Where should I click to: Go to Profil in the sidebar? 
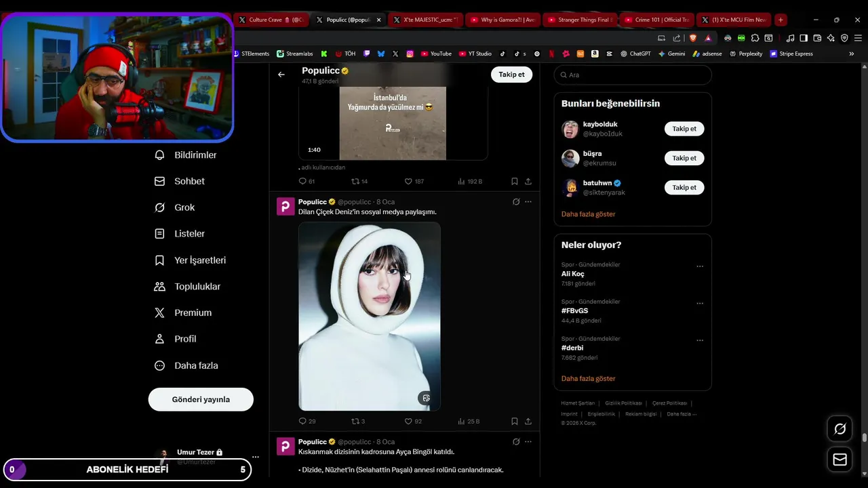pos(175,339)
